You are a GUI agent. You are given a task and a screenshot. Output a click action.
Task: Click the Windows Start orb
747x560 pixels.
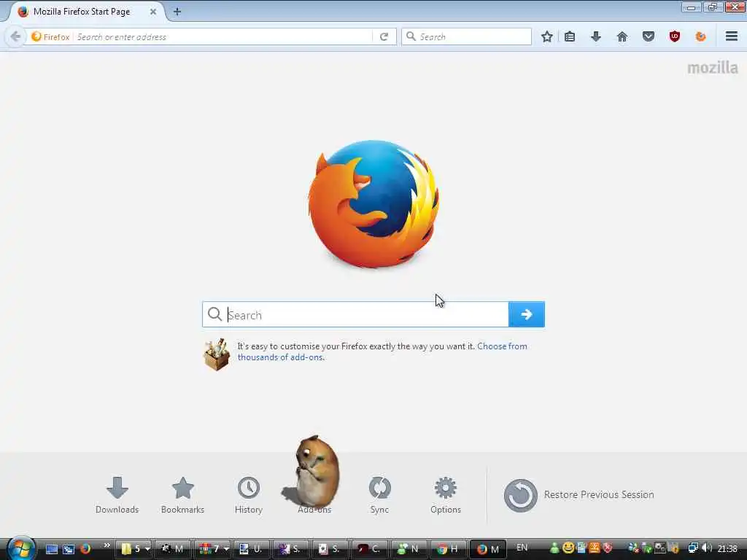(20, 548)
